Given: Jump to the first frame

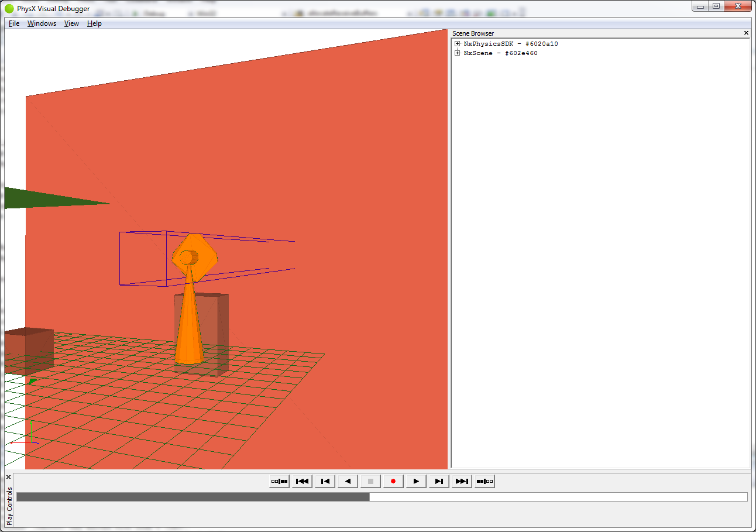Looking at the screenshot, I should [302, 482].
